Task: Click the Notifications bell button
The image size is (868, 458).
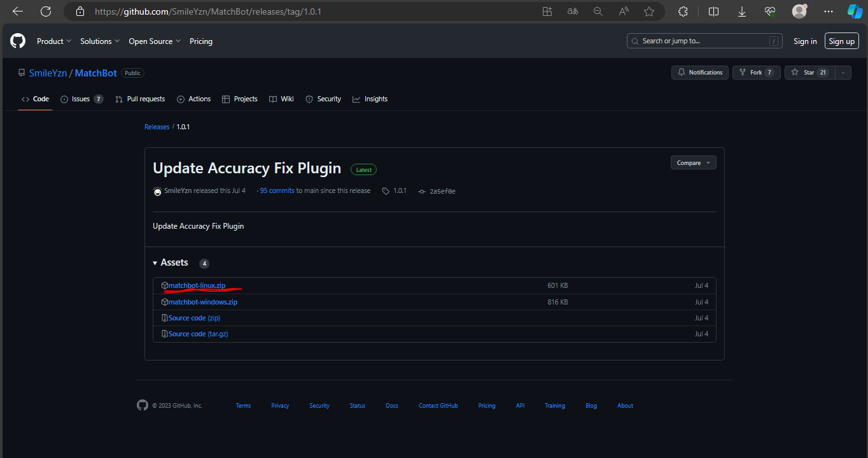Action: tap(700, 73)
